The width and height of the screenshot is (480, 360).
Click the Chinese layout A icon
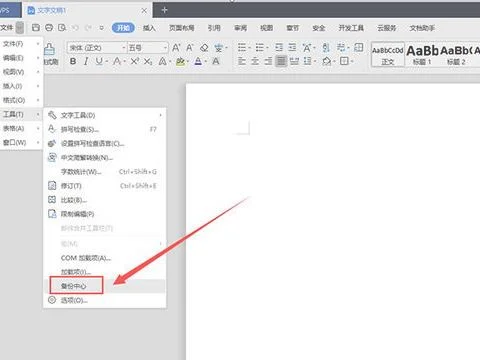tap(307, 48)
